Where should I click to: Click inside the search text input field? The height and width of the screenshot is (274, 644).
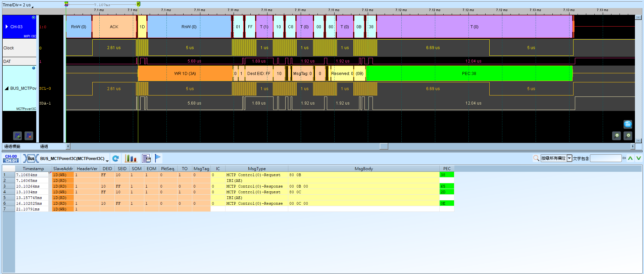point(606,158)
